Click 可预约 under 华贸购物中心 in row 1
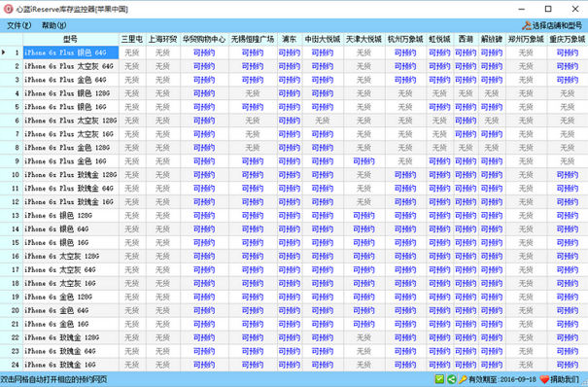Image resolution: width=588 pixels, height=387 pixels. click(204, 53)
